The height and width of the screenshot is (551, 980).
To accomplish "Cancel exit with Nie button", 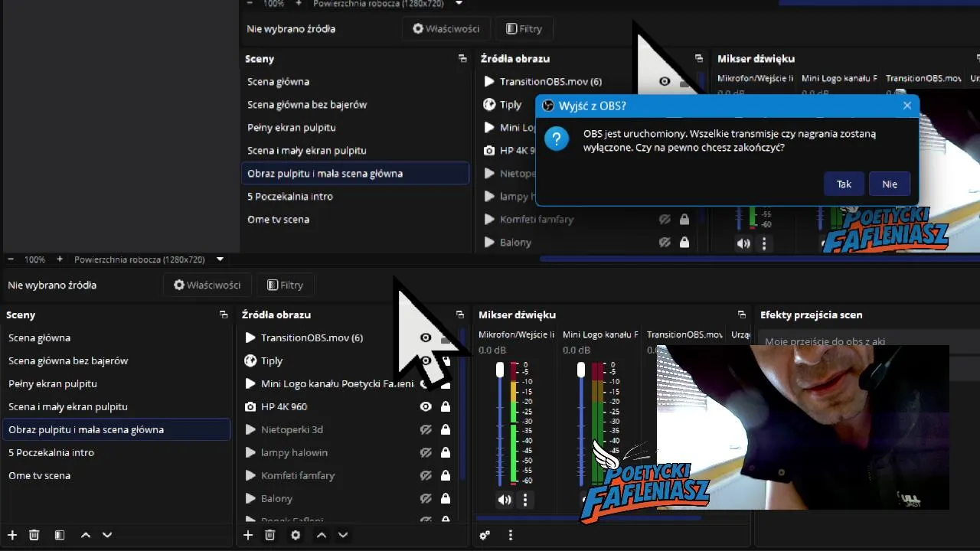I will pos(889,184).
